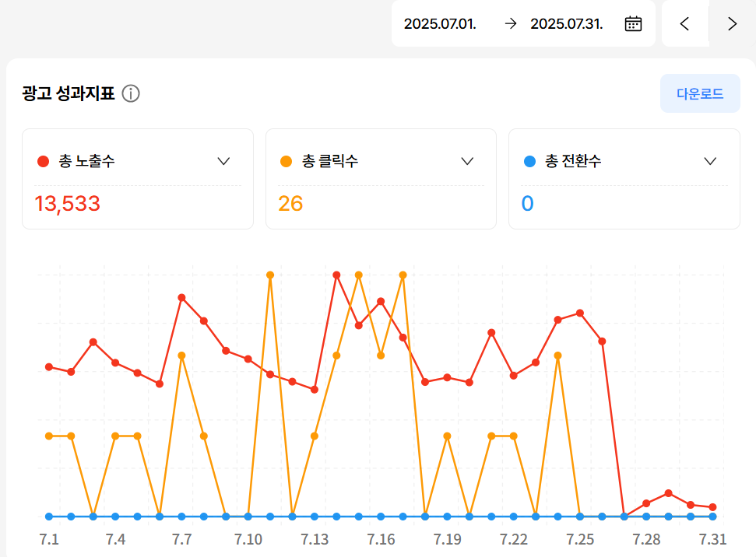
Task: Go to next month with right arrow
Action: point(732,23)
